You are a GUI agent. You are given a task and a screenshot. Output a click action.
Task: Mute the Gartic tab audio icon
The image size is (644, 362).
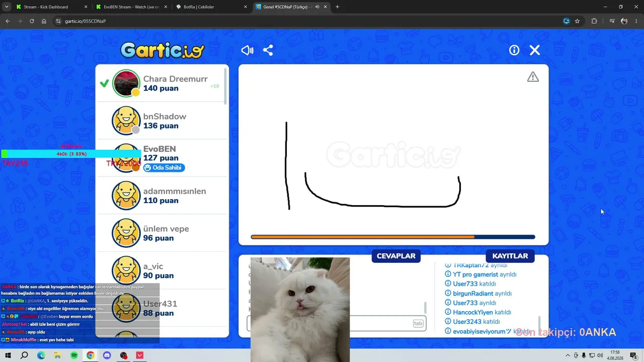(x=317, y=7)
